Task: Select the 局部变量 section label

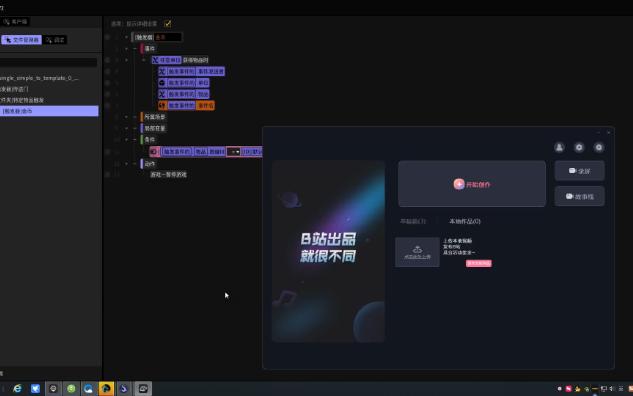Action: 155,128
